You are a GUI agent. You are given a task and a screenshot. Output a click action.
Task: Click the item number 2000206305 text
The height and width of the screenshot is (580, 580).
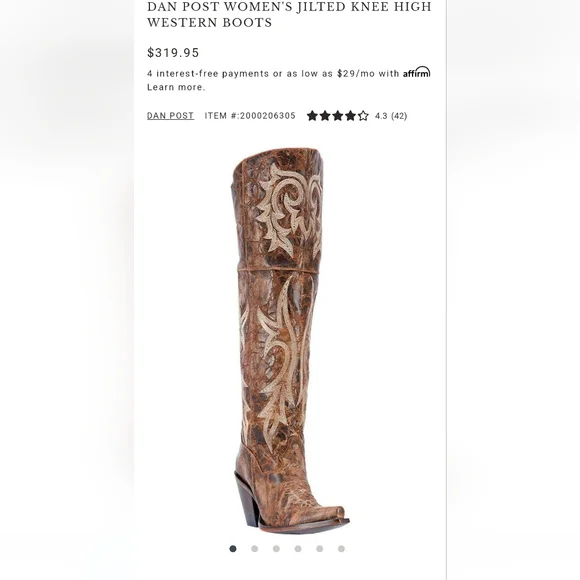[x=250, y=116]
